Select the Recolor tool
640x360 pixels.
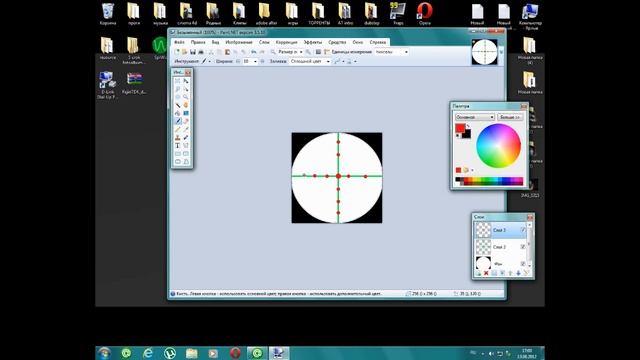pyautogui.click(x=186, y=138)
